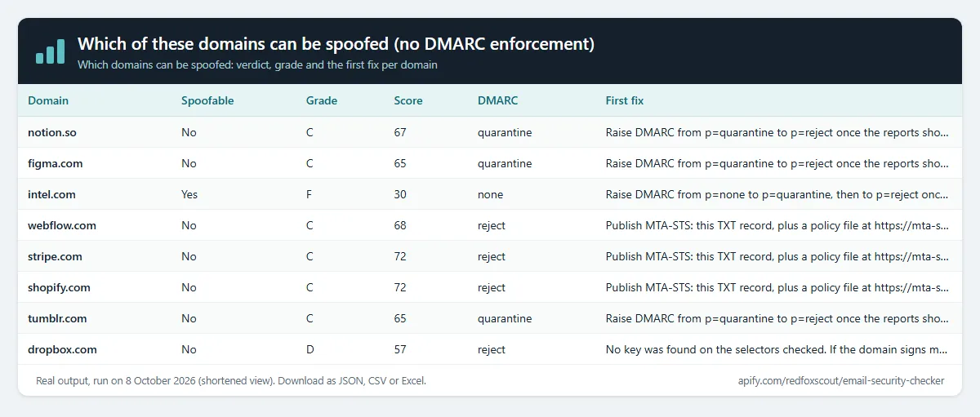
Task: Click score 57 in dropbox.com row
Action: 400,349
